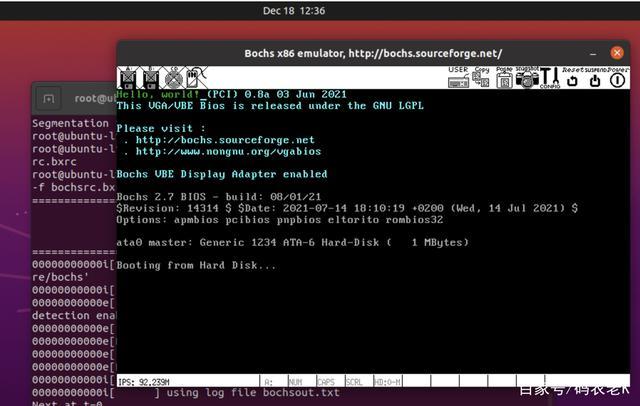Viewport: 640px width, 406px height.
Task: Click 'rc.bxrc' line in terminal window
Action: coord(54,162)
